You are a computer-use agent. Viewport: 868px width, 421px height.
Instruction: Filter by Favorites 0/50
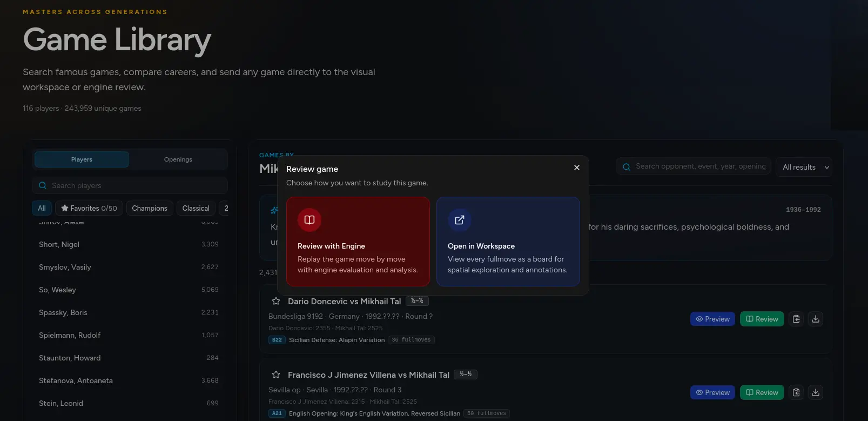click(89, 208)
